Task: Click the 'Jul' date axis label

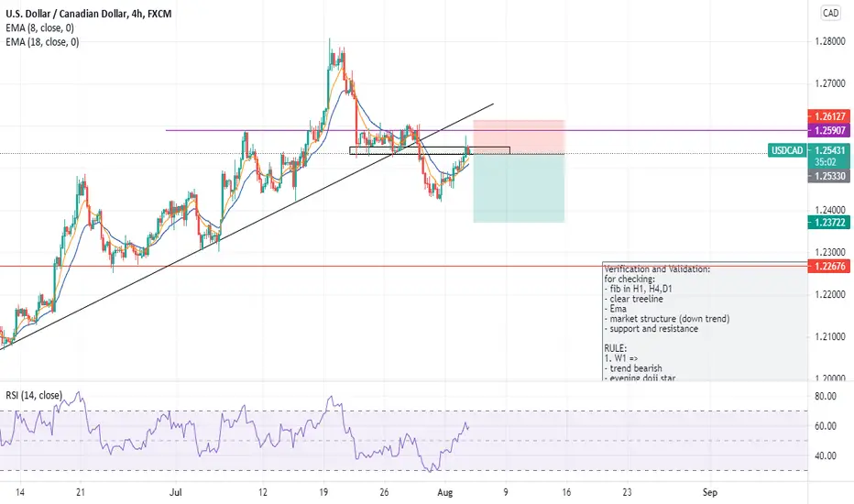Action: [175, 492]
